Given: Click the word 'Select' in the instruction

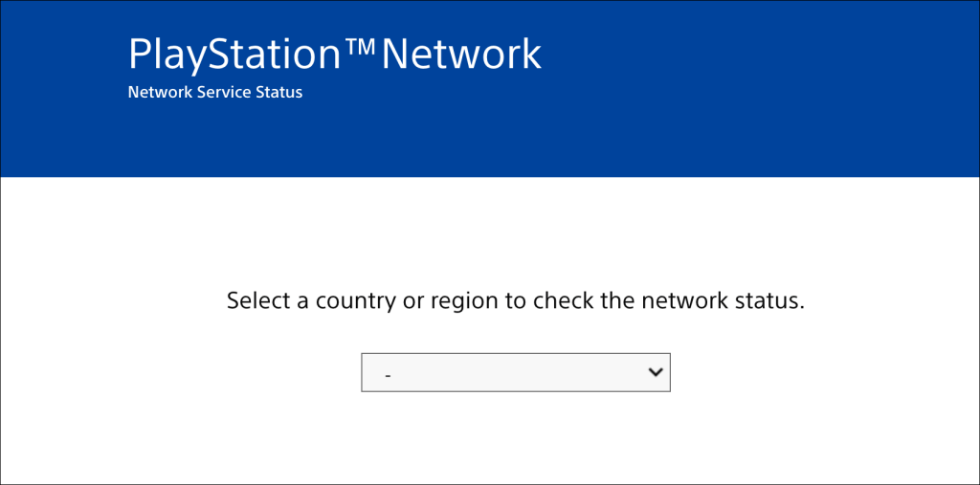Looking at the screenshot, I should pos(256,301).
